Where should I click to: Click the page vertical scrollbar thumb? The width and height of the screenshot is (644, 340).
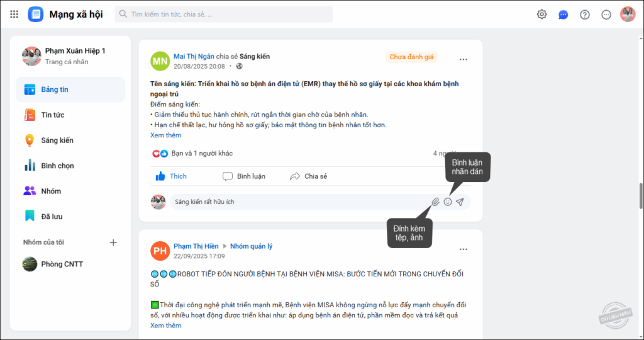tap(641, 197)
